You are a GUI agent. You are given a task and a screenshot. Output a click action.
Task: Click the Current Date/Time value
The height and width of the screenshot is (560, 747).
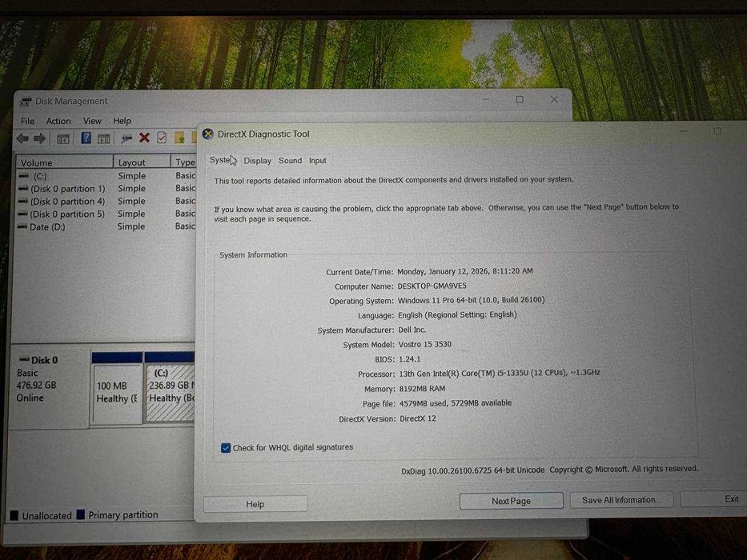point(465,271)
